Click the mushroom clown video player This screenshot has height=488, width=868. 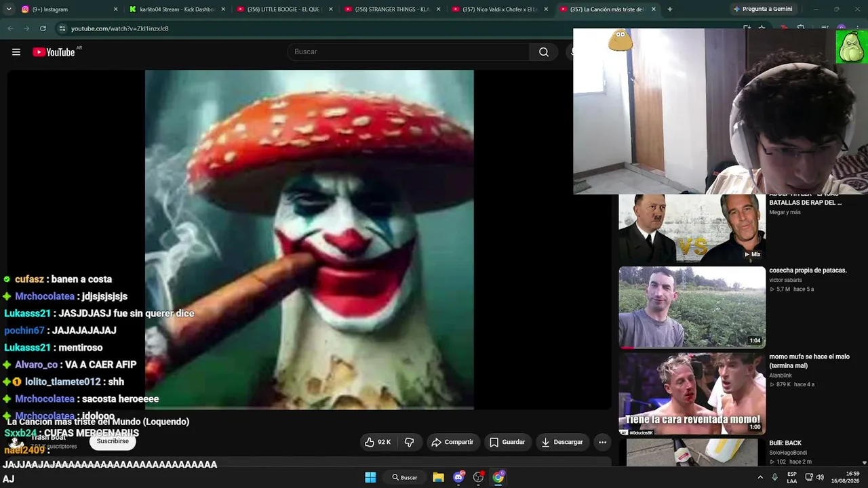[x=309, y=239]
